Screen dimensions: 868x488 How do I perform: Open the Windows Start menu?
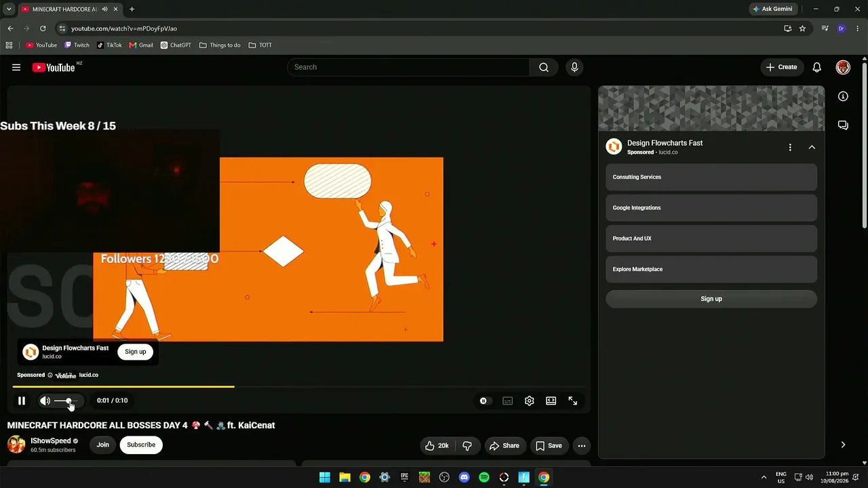point(325,477)
